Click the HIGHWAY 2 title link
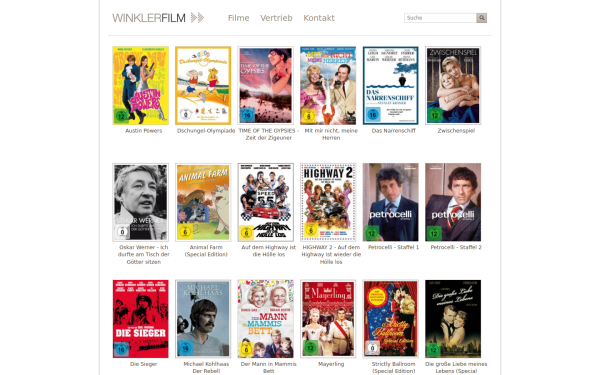The image size is (600, 375). (x=331, y=254)
